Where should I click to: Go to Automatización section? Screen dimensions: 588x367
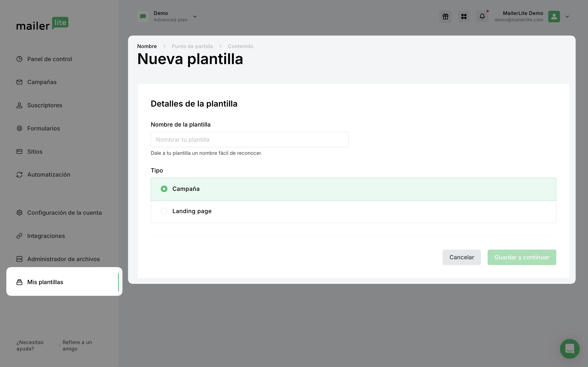pos(48,175)
